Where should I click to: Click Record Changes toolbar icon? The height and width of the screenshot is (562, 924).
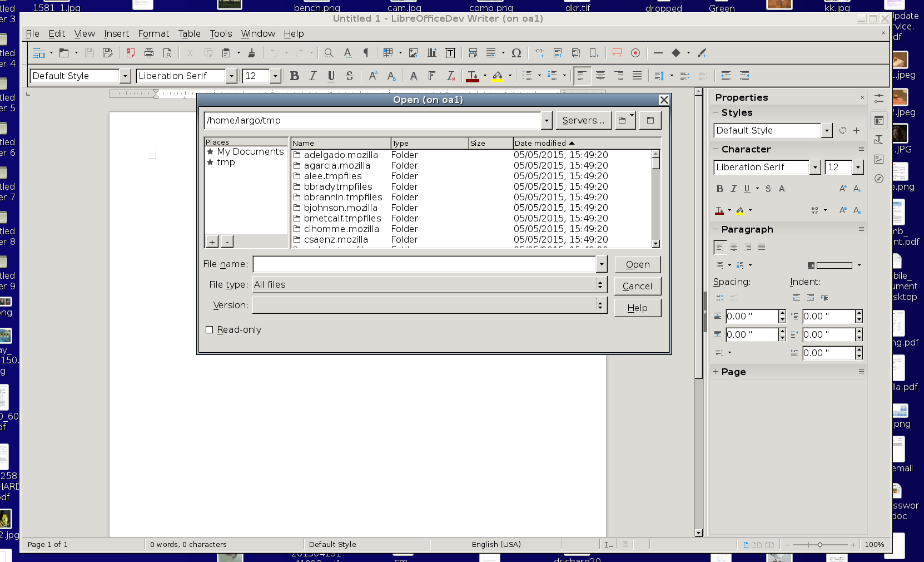click(x=635, y=53)
